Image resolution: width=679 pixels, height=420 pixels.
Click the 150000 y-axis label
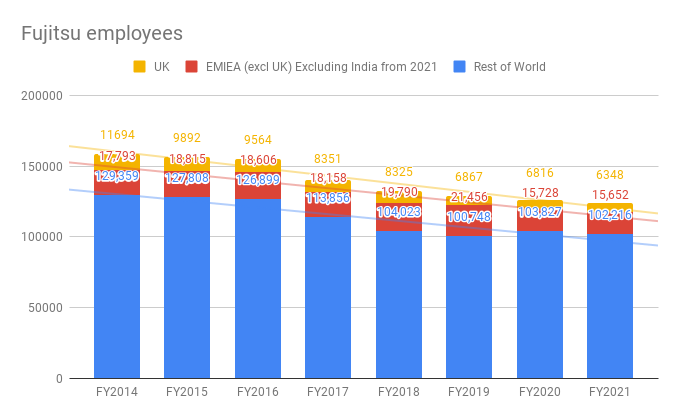[x=42, y=167]
